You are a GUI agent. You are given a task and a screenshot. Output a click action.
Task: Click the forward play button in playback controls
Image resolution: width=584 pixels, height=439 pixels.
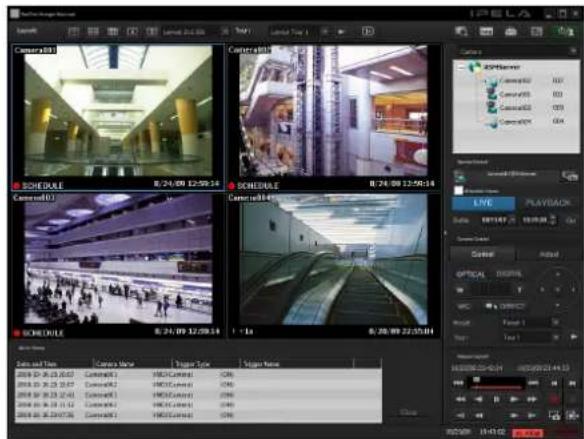point(514,399)
